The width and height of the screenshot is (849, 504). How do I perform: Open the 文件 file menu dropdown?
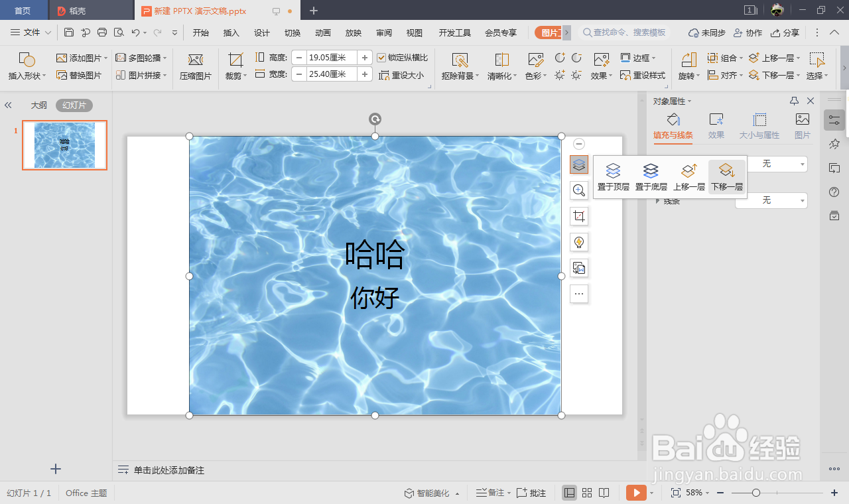click(31, 32)
